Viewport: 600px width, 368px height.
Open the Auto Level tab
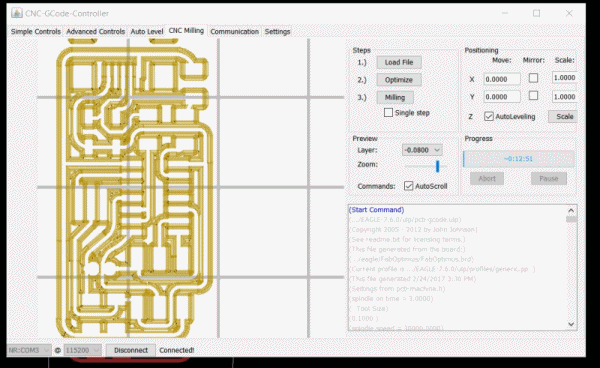147,31
